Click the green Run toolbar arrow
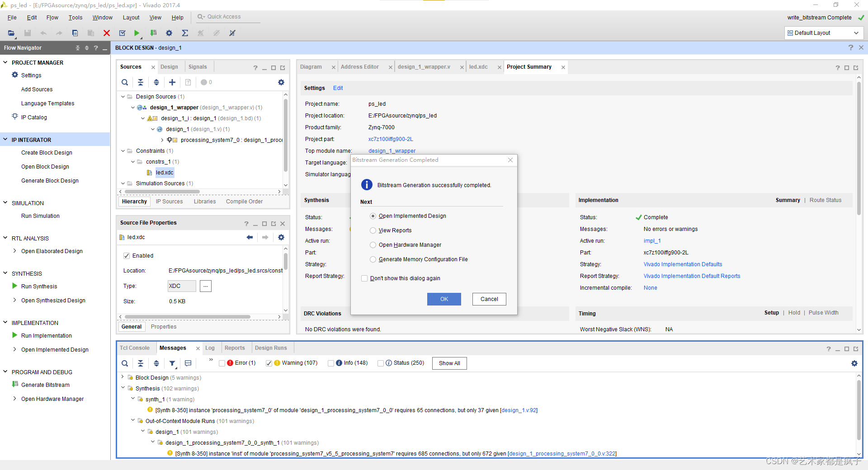This screenshot has width=868, height=470. click(137, 33)
